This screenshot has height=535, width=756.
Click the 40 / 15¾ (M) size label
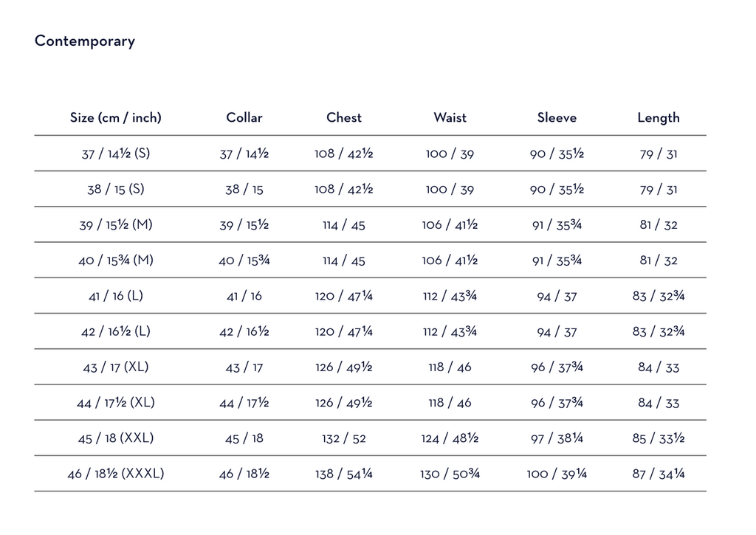click(x=116, y=260)
